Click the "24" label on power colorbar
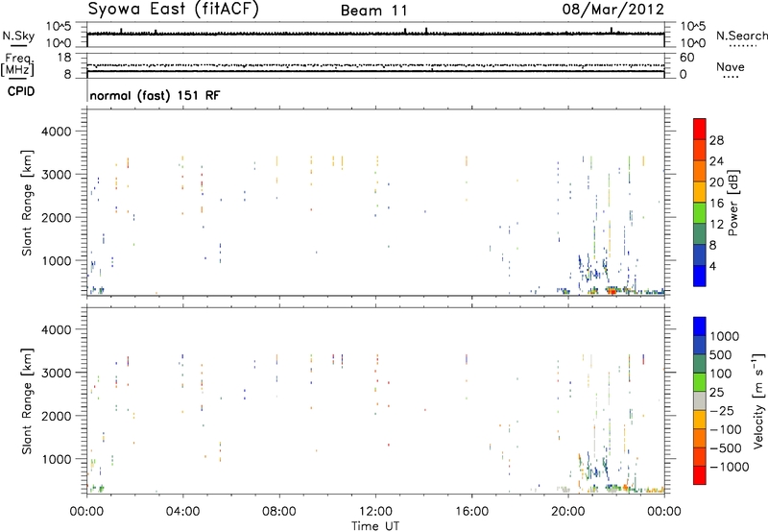 click(x=716, y=161)
